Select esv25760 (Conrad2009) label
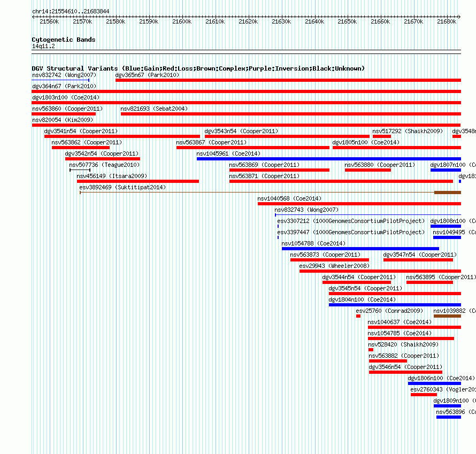The height and width of the screenshot is (454, 476). click(389, 311)
